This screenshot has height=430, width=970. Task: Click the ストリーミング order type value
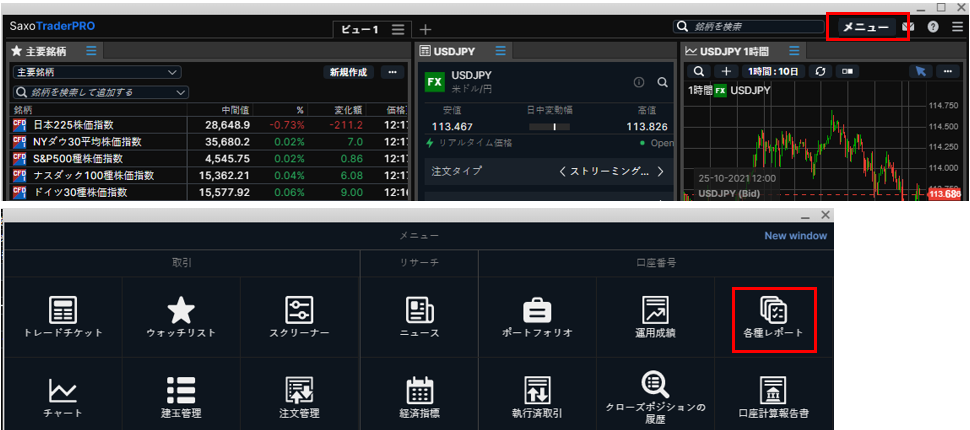[611, 171]
